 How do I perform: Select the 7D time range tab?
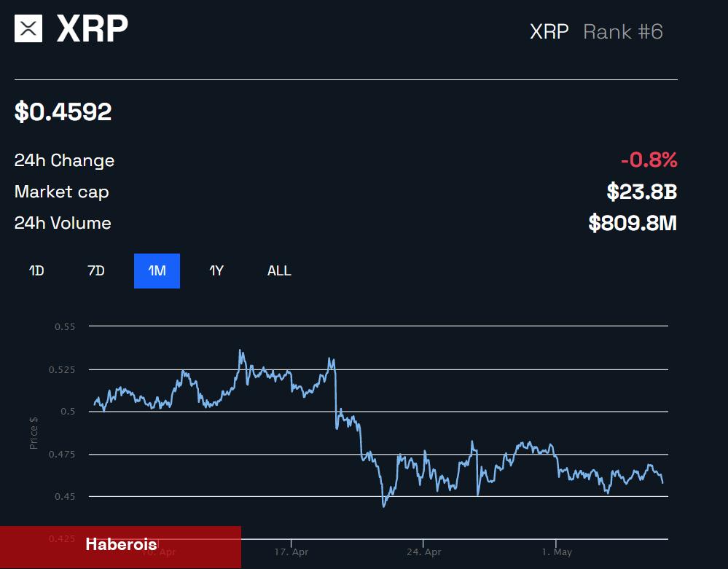[x=96, y=270]
